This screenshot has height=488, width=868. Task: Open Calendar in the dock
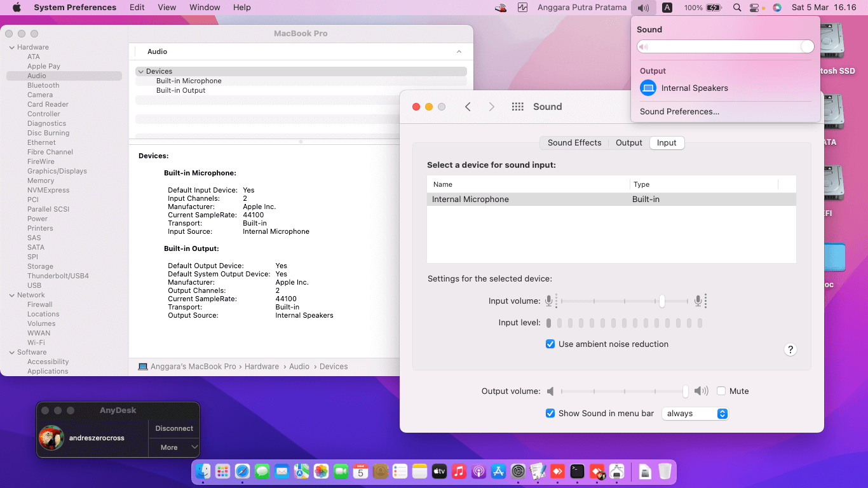[360, 471]
